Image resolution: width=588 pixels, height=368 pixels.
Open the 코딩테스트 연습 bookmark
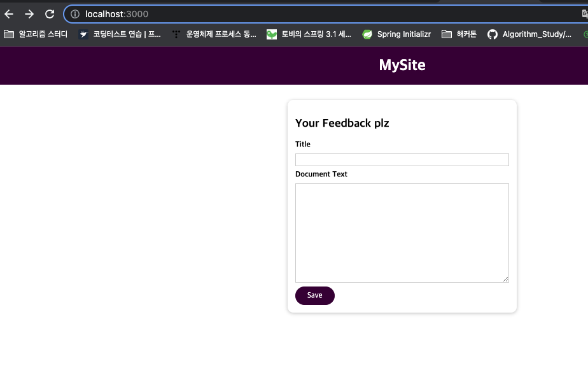coord(120,34)
